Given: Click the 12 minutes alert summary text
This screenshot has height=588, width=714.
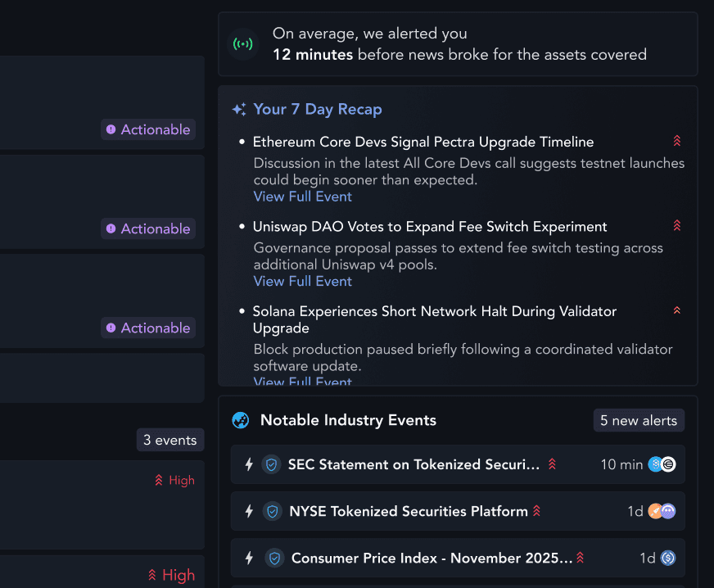Looking at the screenshot, I should point(459,44).
